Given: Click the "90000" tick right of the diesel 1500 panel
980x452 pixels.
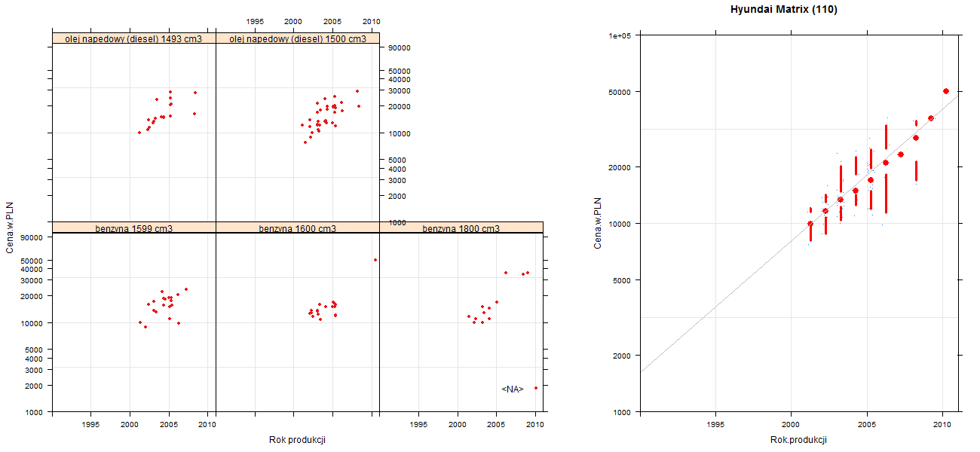Looking at the screenshot, I should [399, 47].
